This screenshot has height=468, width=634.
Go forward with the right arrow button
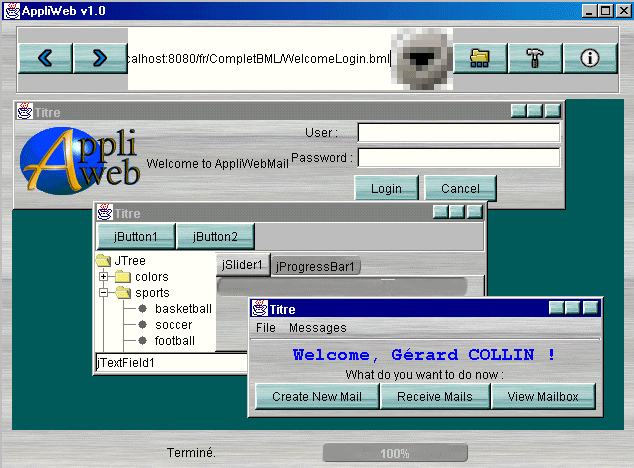click(x=100, y=58)
